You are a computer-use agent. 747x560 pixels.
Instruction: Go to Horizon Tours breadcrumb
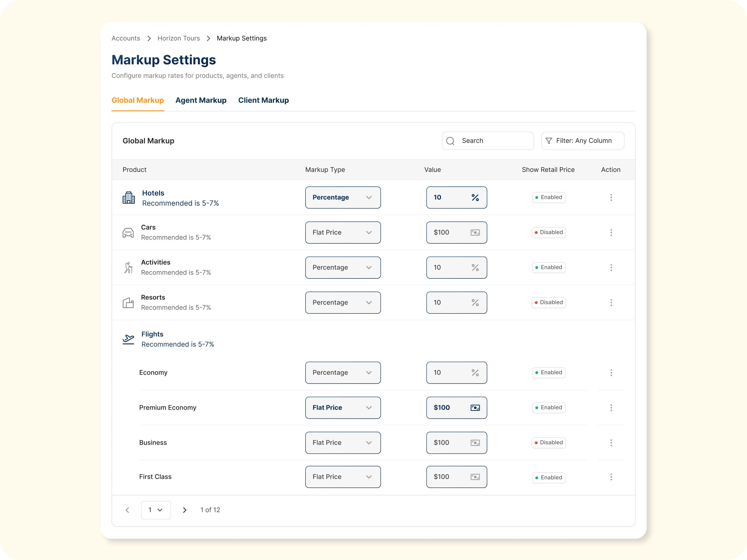179,39
